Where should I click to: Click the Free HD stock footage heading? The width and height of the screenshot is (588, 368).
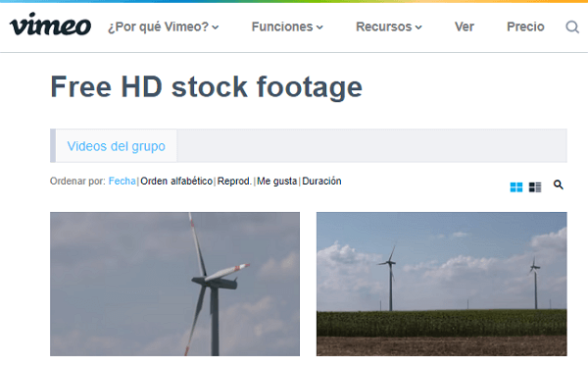tap(206, 87)
